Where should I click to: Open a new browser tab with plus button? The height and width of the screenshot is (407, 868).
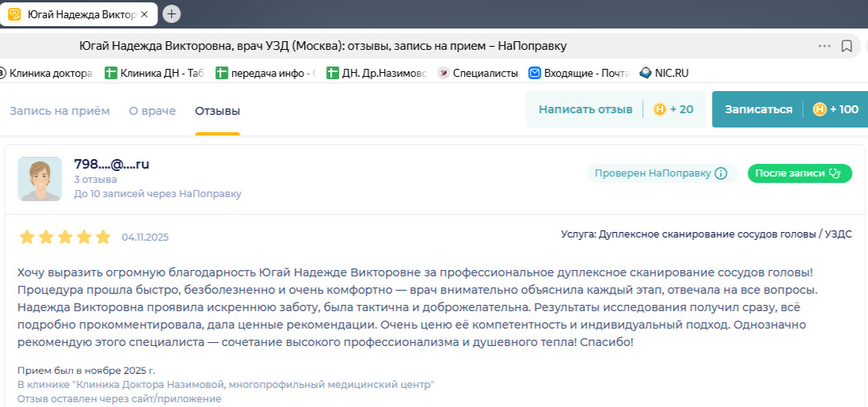171,13
